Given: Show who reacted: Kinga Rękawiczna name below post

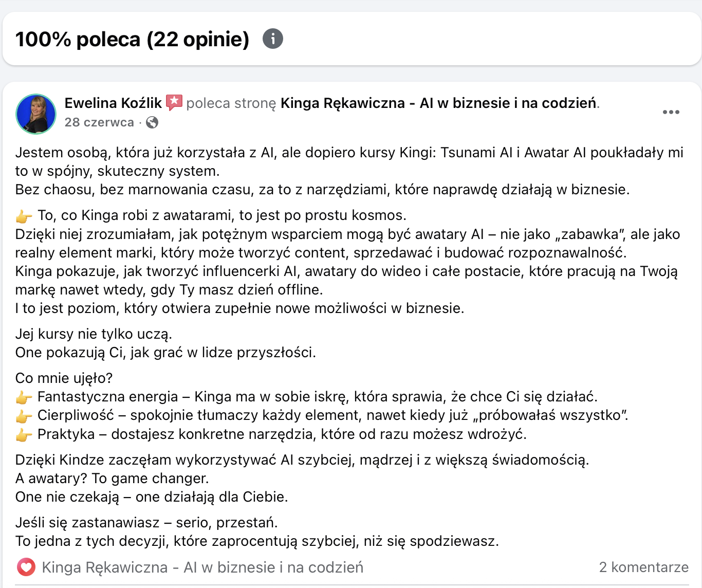Looking at the screenshot, I should click(202, 567).
